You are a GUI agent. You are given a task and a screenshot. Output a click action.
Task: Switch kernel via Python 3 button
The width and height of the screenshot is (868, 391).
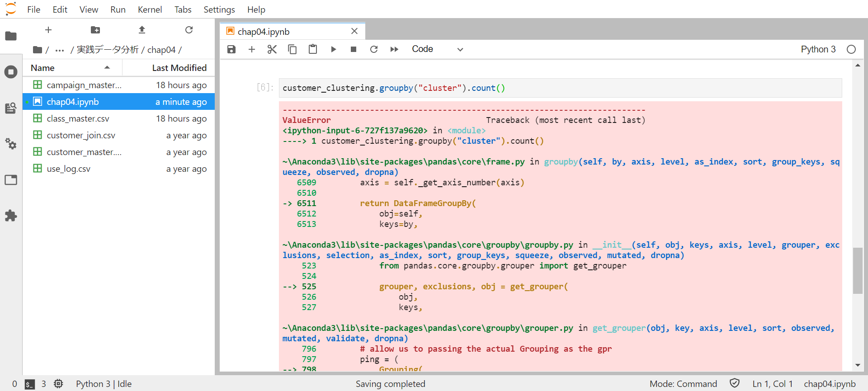point(818,49)
